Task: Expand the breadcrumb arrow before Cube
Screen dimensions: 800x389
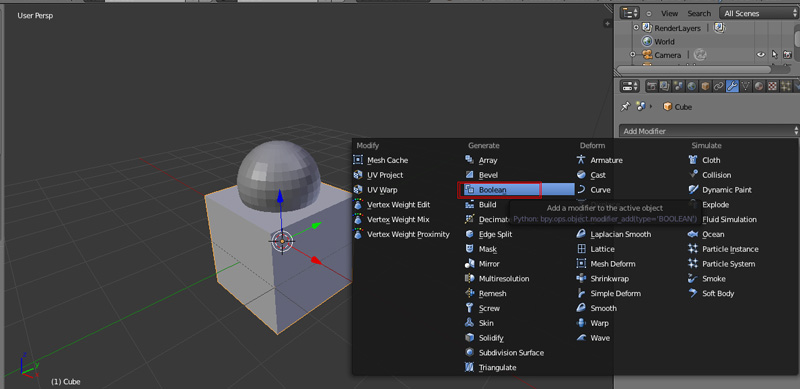Action: click(x=651, y=106)
